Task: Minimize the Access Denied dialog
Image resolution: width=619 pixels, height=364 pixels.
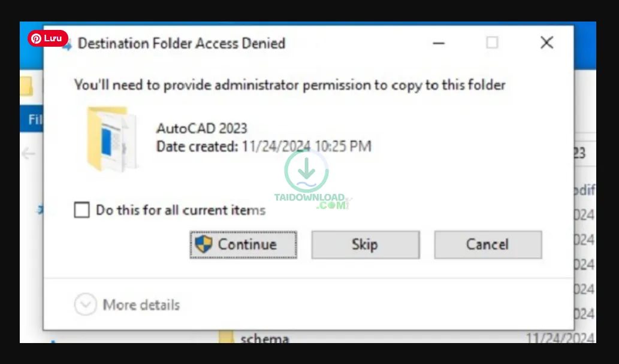Action: [x=439, y=43]
